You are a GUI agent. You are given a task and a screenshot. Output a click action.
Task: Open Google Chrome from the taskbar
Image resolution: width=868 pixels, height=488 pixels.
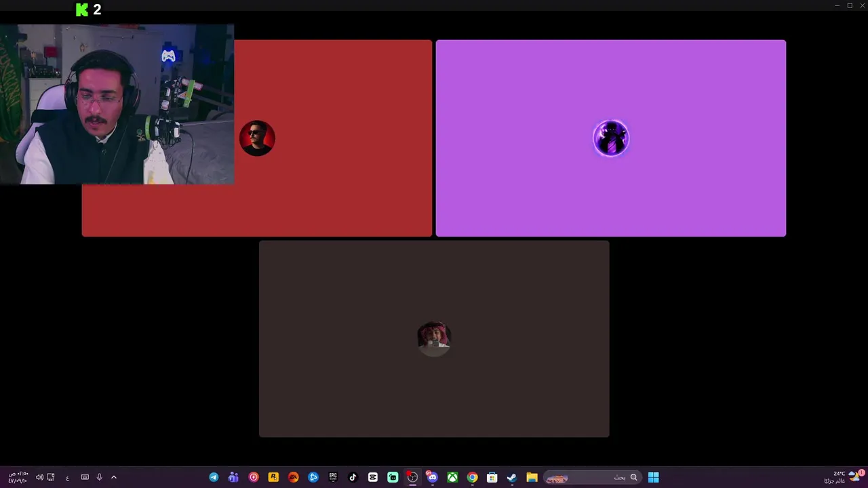pos(472,477)
